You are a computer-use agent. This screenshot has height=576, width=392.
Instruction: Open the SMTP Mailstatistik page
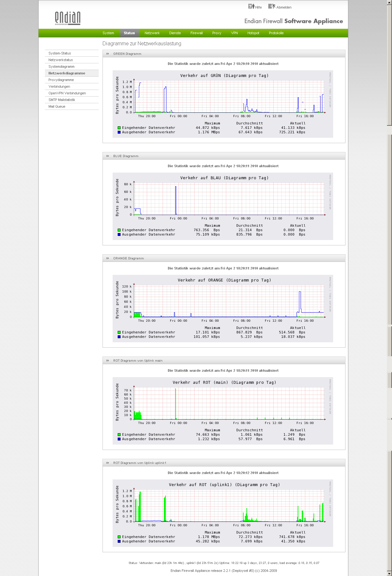click(62, 100)
